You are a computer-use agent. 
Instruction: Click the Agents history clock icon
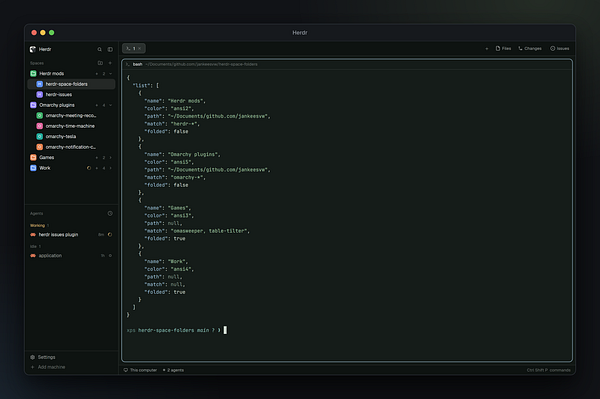[x=110, y=213]
